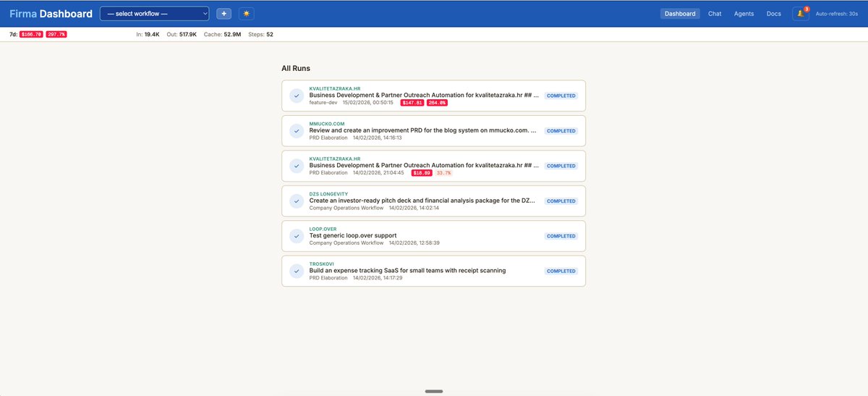Click checkmark icon of feature-dev kvalitetazraka.hr run
The image size is (868, 396).
tap(297, 96)
